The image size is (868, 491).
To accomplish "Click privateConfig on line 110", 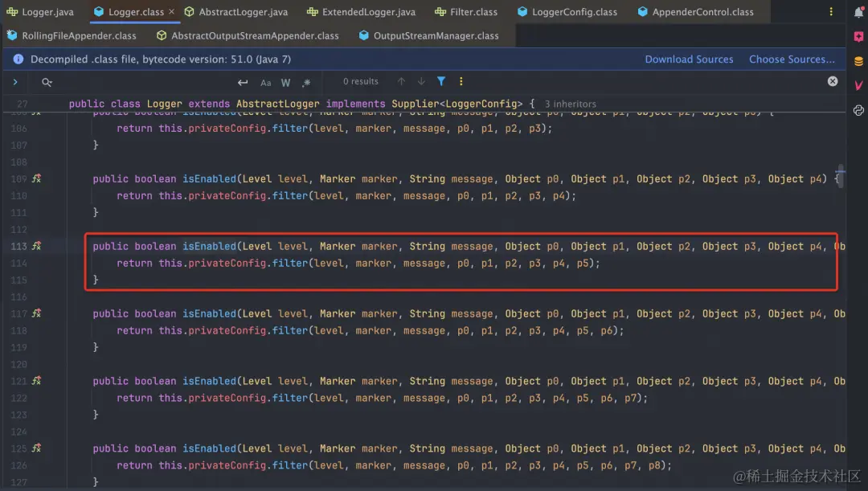I will 227,195.
